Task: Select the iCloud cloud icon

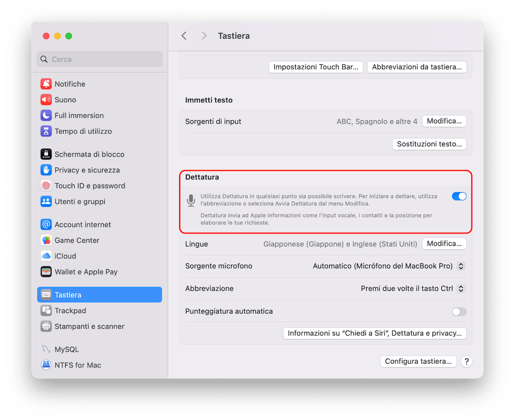Action: [x=46, y=256]
